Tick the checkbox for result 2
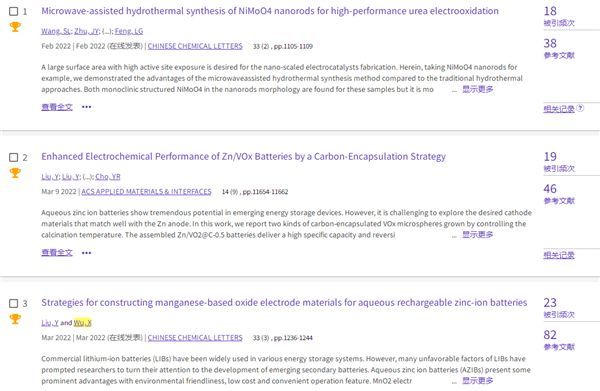 coord(13,157)
